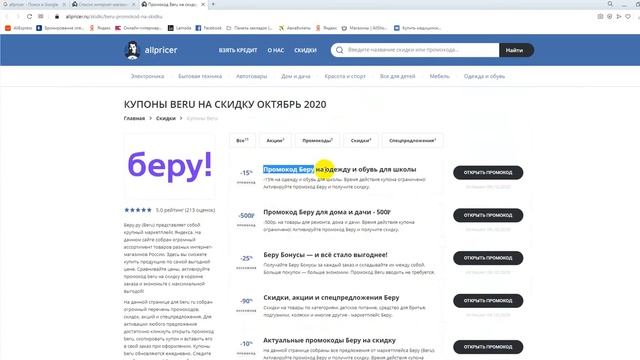Open the Lamoda bookmark

coord(180,28)
